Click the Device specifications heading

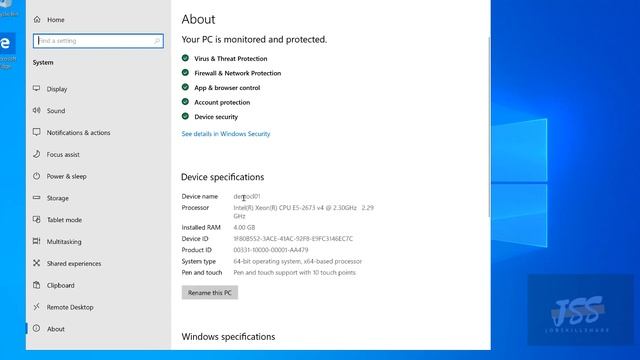click(222, 177)
